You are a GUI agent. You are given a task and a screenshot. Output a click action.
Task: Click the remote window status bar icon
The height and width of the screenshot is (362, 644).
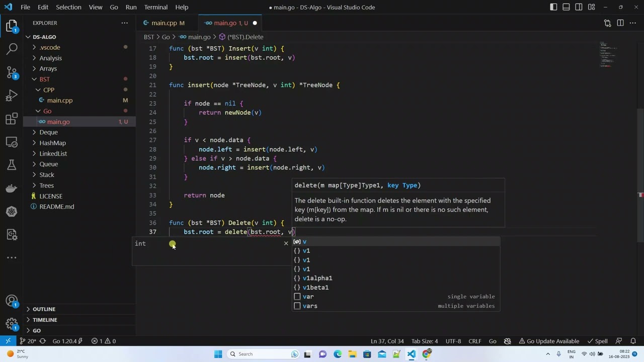pos(8,341)
